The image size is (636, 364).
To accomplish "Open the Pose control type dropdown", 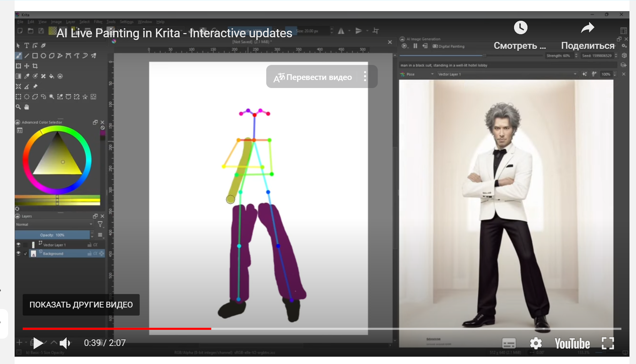I will click(x=417, y=74).
